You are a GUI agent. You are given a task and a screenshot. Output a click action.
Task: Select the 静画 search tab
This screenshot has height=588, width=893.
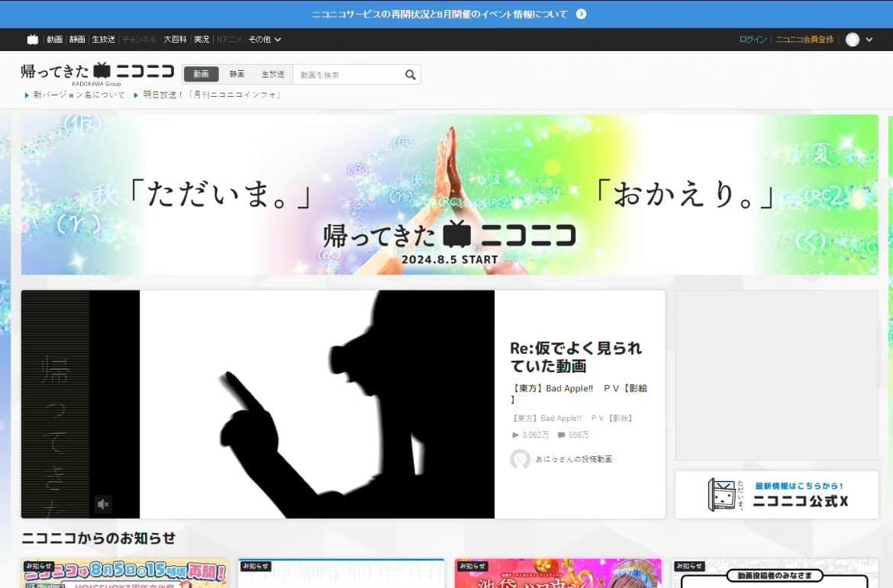point(237,74)
